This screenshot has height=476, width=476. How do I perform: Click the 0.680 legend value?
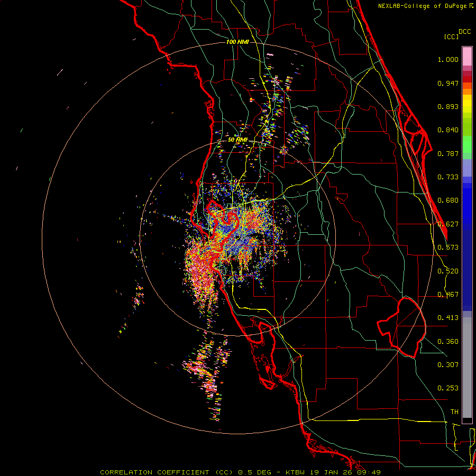448,200
